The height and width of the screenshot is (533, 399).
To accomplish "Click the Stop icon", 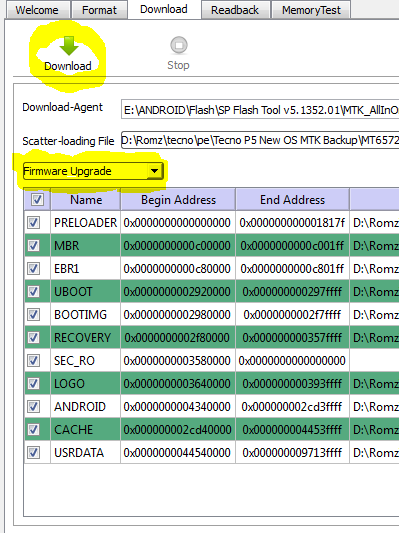I will click(179, 45).
